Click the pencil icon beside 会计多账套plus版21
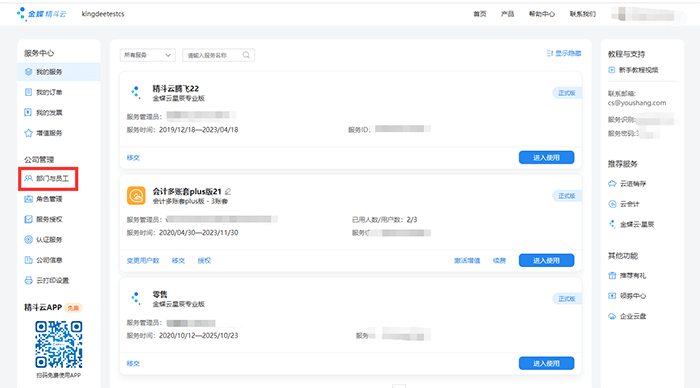Image resolution: width=700 pixels, height=388 pixels. [x=228, y=192]
